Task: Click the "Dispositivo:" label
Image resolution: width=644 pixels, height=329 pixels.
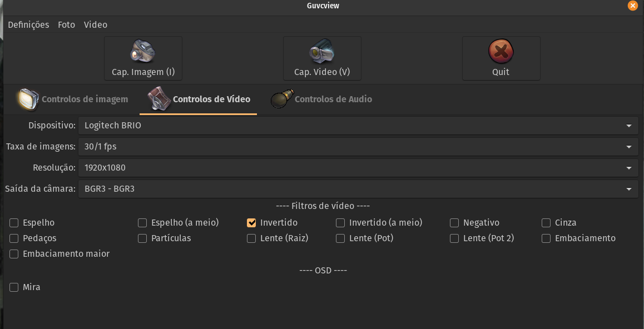Action: (52, 126)
